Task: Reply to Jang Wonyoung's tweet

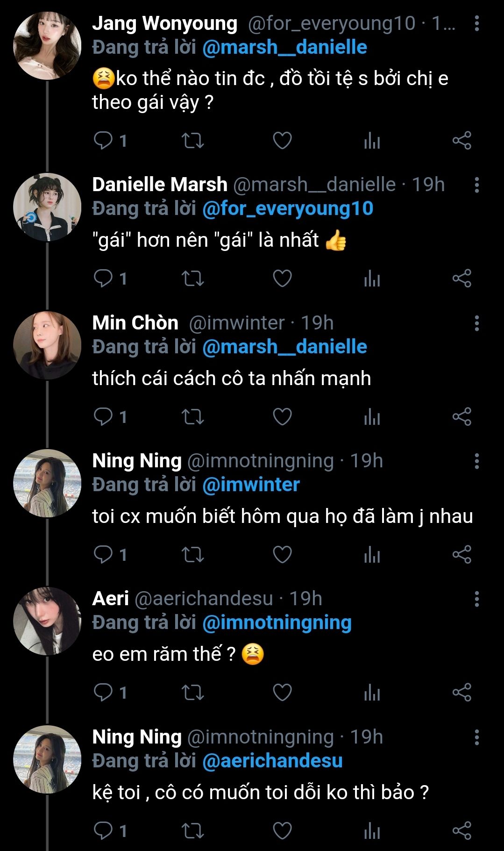Action: pyautogui.click(x=103, y=140)
